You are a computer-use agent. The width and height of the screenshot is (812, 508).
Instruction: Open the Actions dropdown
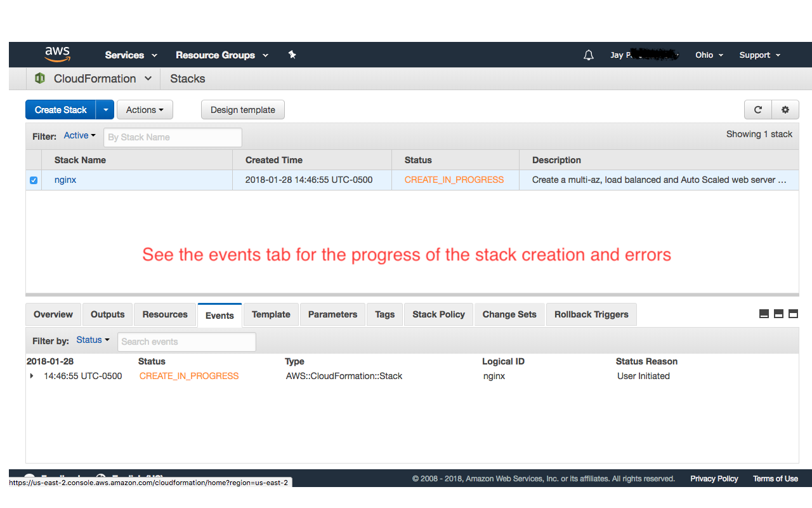(145, 110)
